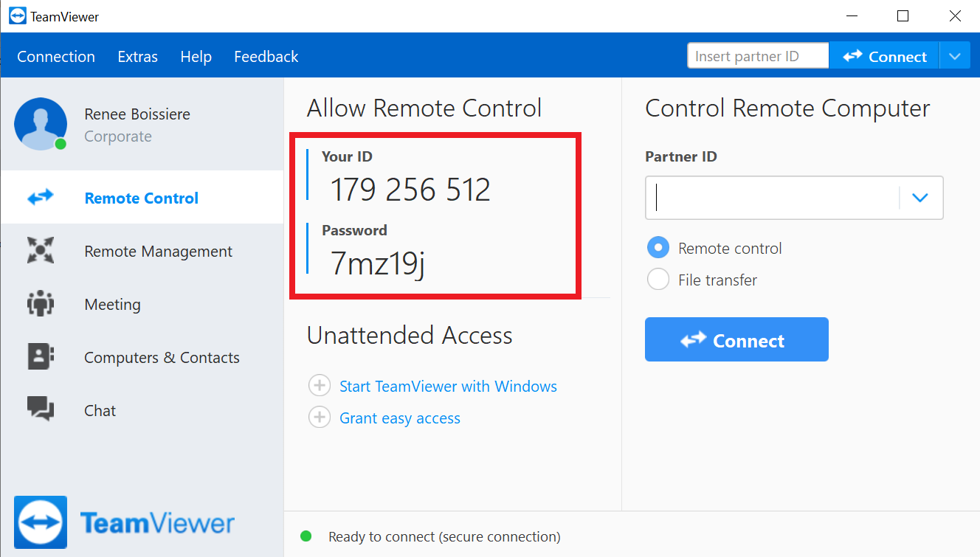Image resolution: width=980 pixels, height=557 pixels.
Task: Expand the Partner ID dropdown arrow
Action: tap(919, 198)
